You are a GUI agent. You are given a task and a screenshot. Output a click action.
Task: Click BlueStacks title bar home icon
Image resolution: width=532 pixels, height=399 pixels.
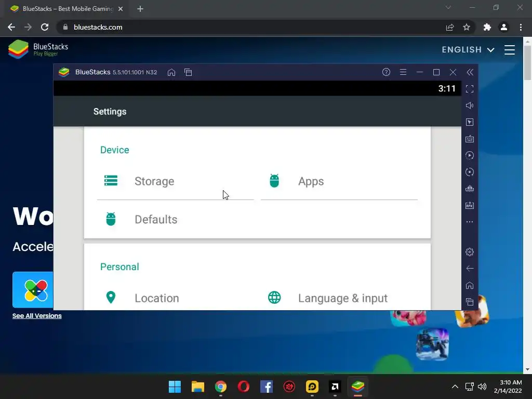(x=171, y=72)
